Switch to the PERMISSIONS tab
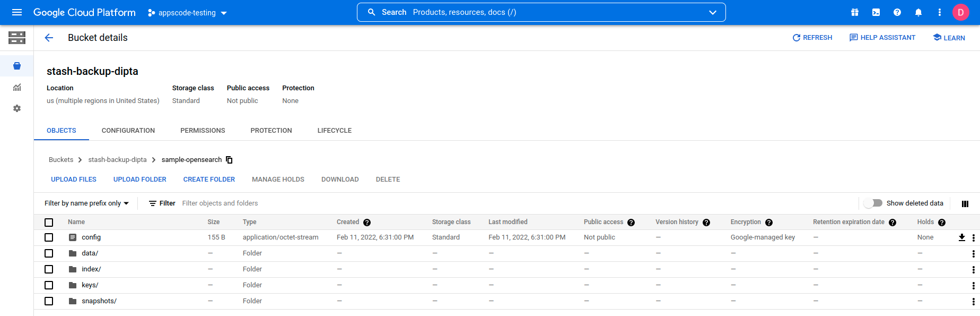The width and height of the screenshot is (980, 316). (x=203, y=131)
